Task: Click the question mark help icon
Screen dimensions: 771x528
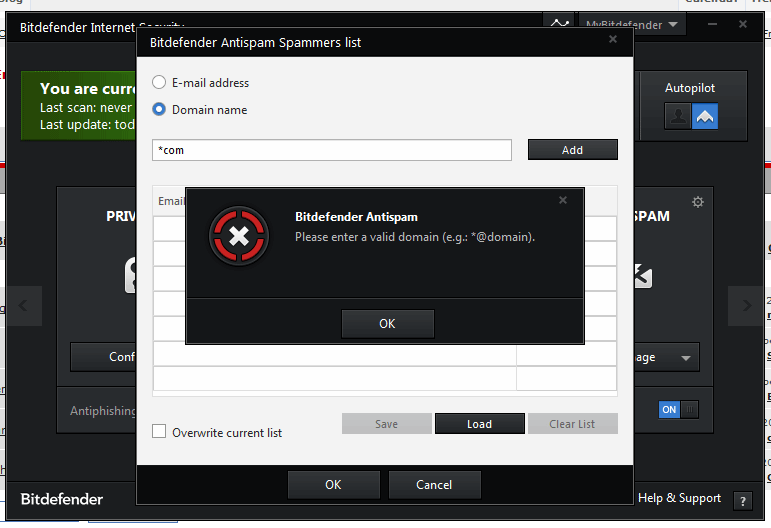Action: click(742, 501)
